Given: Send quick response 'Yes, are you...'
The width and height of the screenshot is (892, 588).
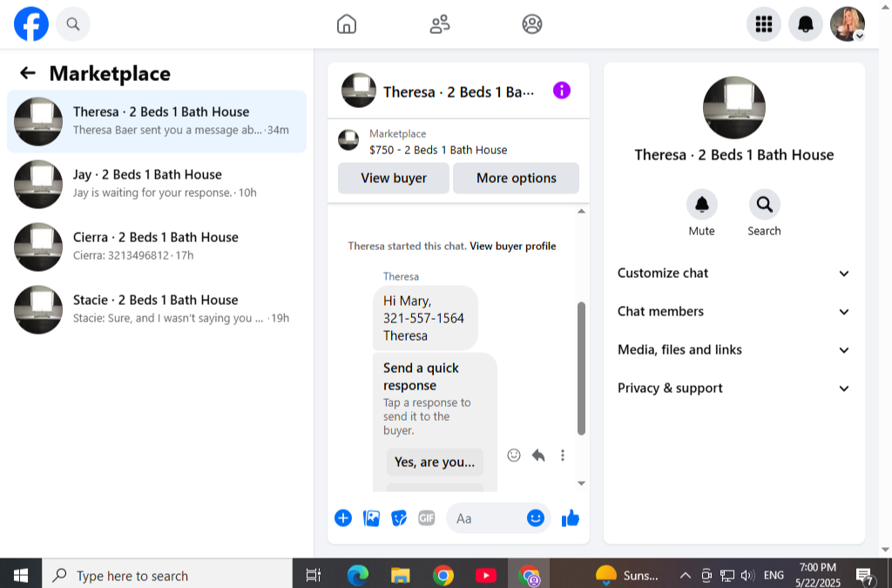Looking at the screenshot, I should pos(435,462).
